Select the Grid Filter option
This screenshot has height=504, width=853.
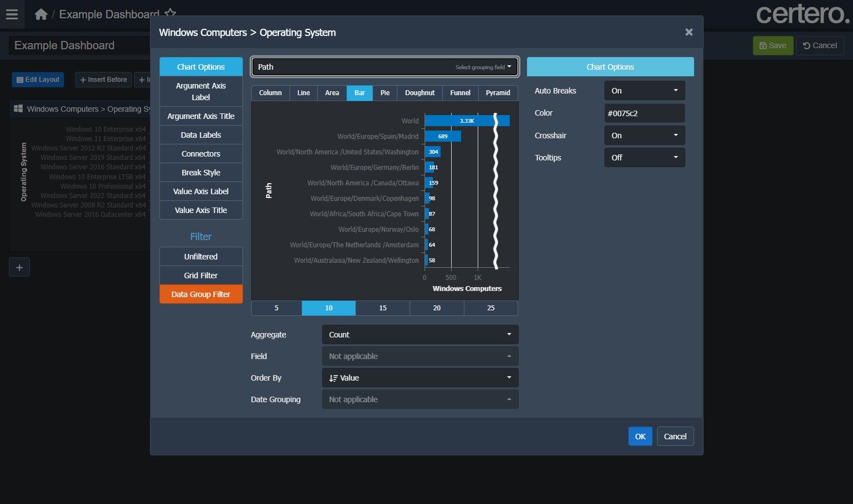point(201,276)
